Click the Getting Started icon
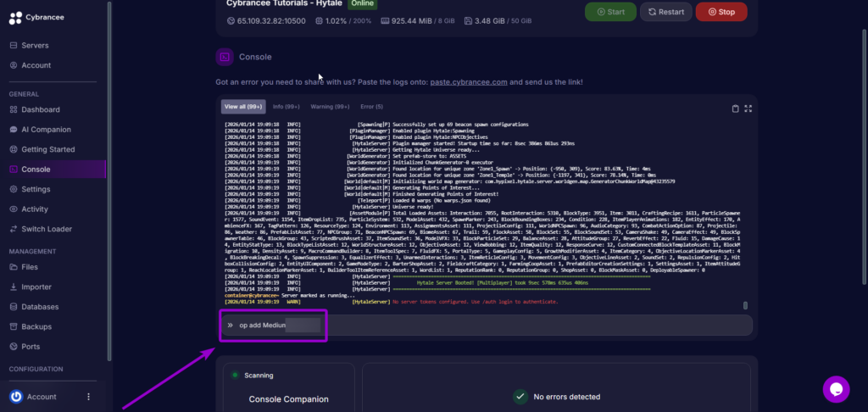The height and width of the screenshot is (412, 868). click(x=14, y=149)
